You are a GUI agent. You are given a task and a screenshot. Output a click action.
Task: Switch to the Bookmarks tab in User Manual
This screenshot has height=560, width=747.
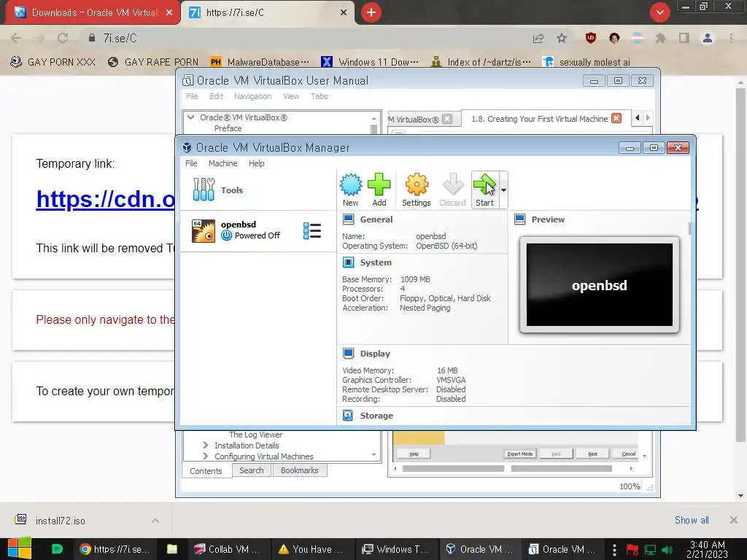point(300,470)
